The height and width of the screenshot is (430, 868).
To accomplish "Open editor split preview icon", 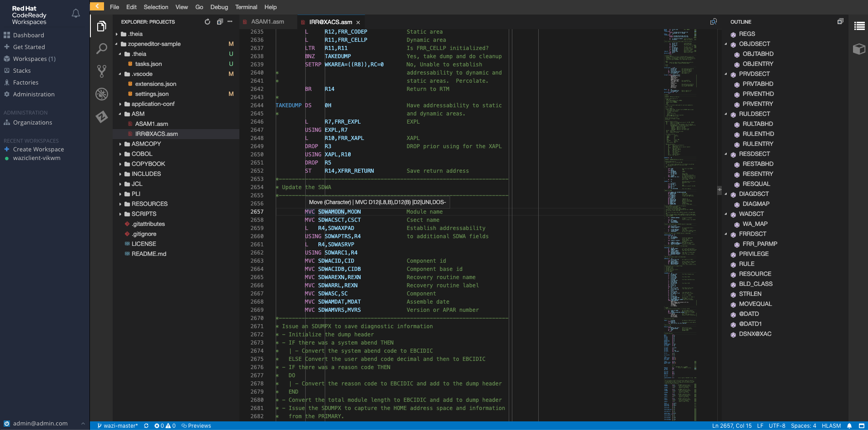I will click(x=714, y=21).
